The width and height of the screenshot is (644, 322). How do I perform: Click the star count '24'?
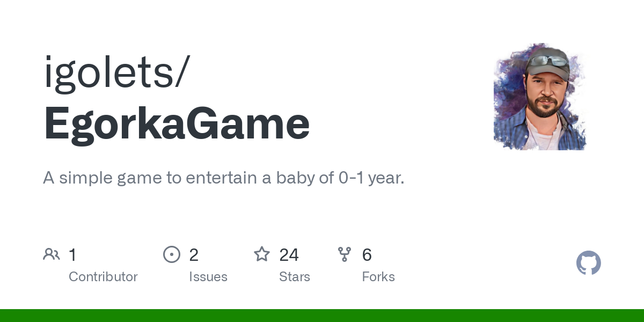[x=289, y=255]
